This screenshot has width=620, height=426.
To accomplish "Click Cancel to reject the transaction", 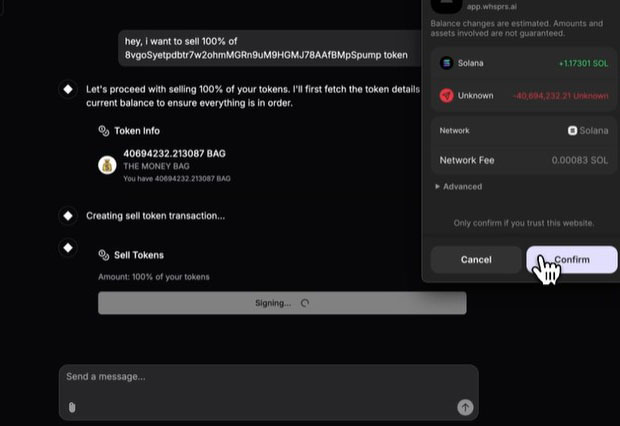I will (476, 260).
